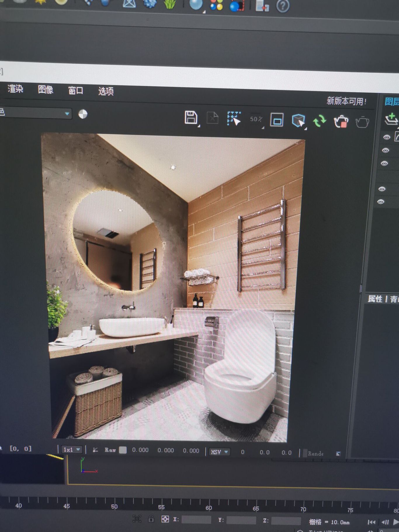Click the greyed-out clear image icon

[x=213, y=118]
